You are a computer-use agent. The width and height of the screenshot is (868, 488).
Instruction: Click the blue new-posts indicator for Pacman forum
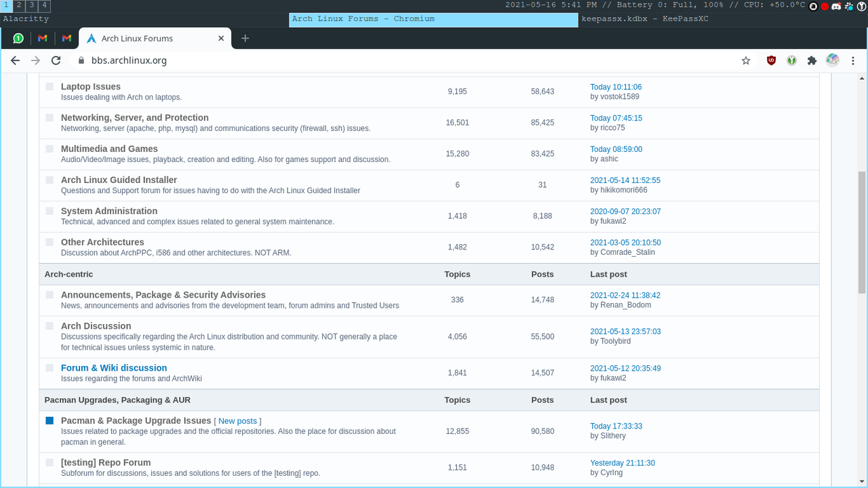pos(50,421)
